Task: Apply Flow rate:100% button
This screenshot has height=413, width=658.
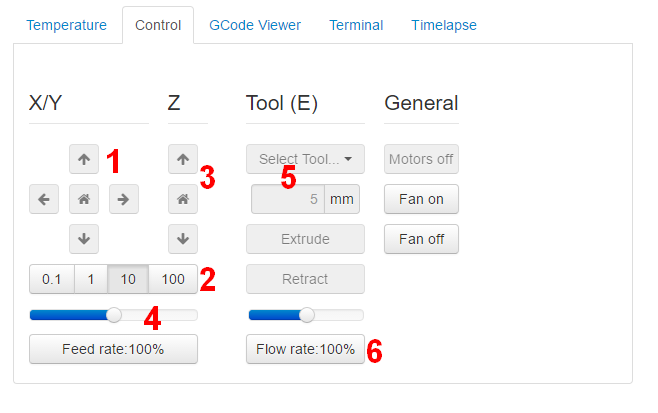Action: (x=305, y=349)
